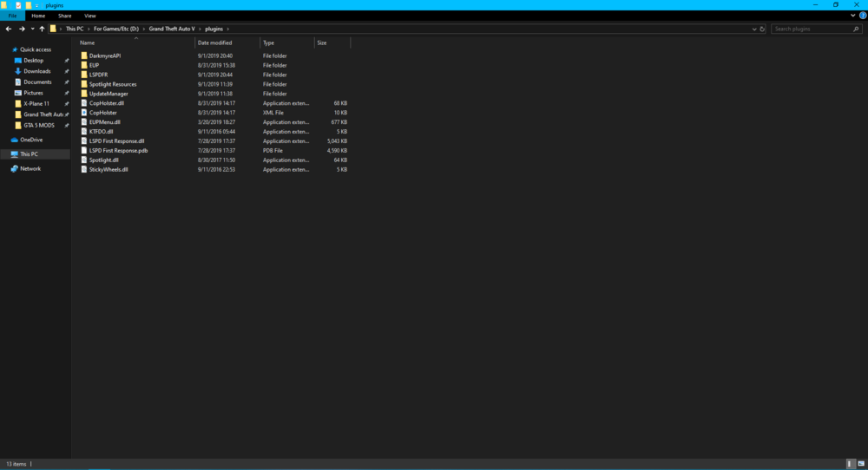
Task: Open the Customize Quick Access Toolbar dropdown
Action: point(37,5)
